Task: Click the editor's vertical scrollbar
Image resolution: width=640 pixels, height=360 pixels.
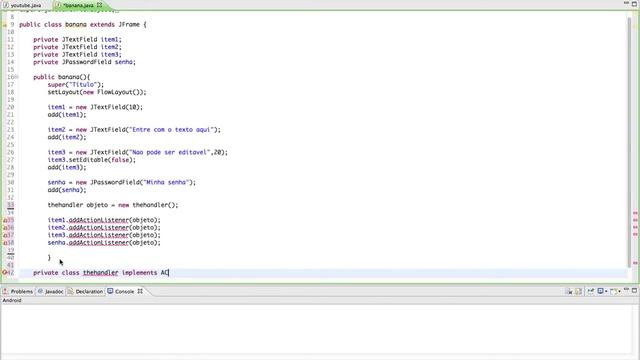Action: (x=629, y=141)
